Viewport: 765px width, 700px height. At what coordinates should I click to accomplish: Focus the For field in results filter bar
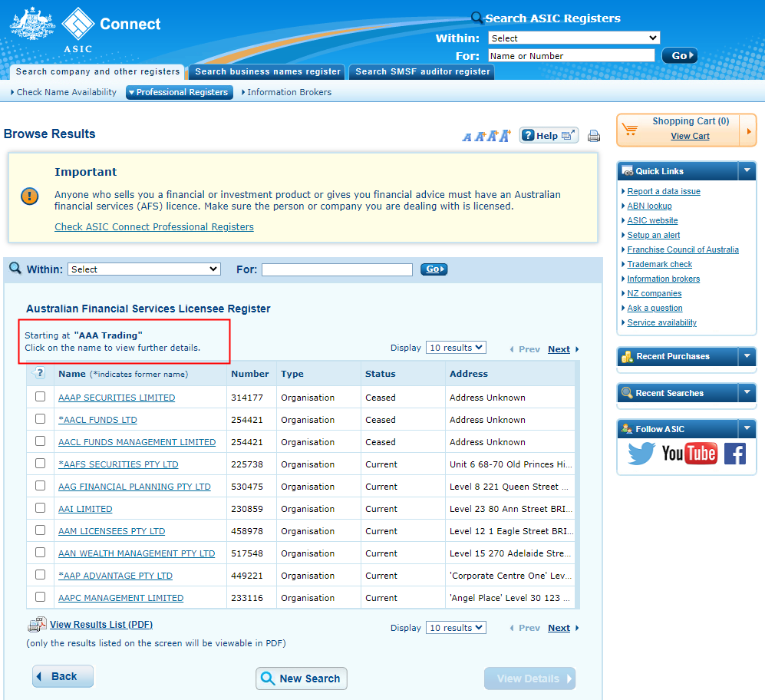pos(337,269)
